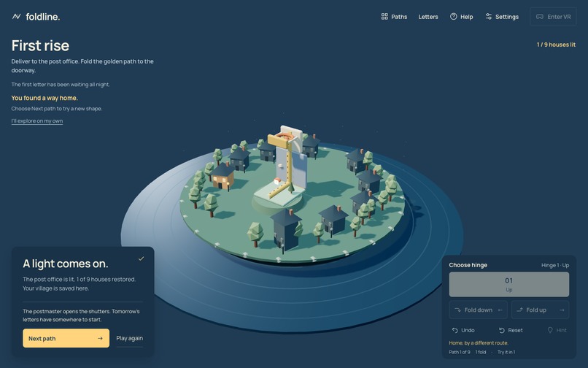Viewport: 588px width, 368px height.
Task: Click the "1 fold" status text
Action: 481,352
